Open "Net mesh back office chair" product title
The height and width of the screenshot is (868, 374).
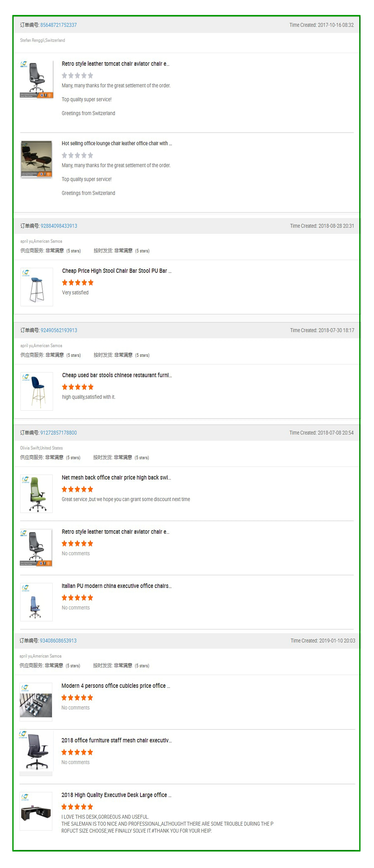[x=116, y=477]
